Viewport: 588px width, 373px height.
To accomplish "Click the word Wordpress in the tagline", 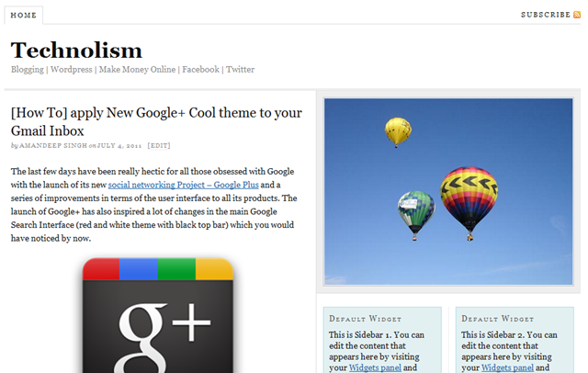I will (x=72, y=70).
